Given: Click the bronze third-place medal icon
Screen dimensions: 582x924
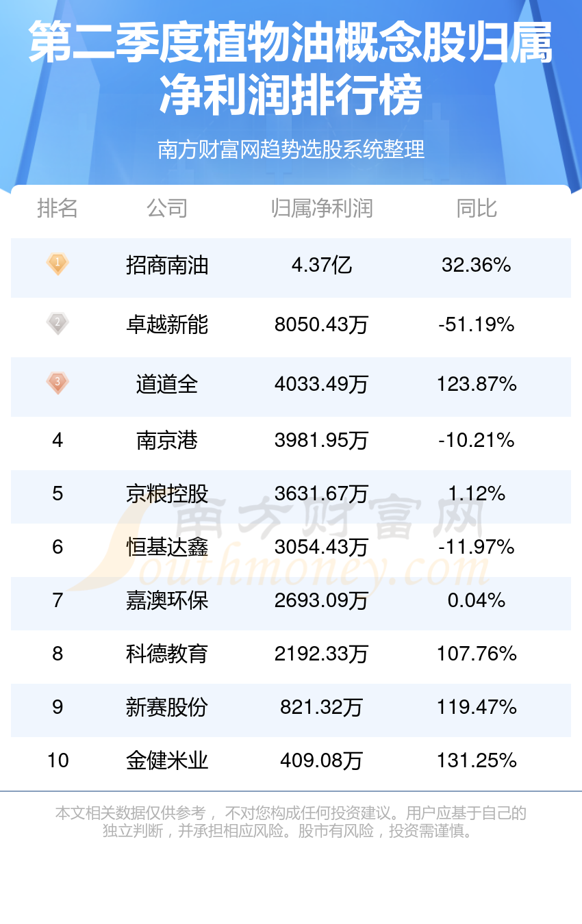Looking at the screenshot, I should 58,383.
